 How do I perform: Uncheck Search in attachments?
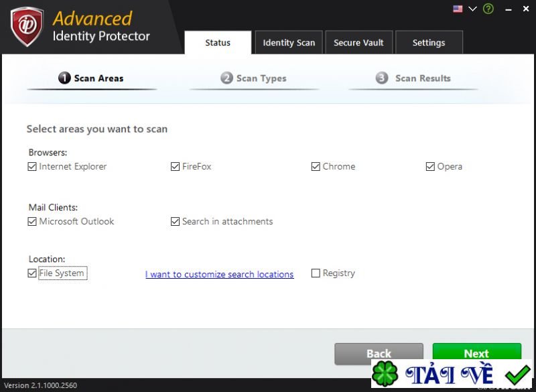pos(175,221)
